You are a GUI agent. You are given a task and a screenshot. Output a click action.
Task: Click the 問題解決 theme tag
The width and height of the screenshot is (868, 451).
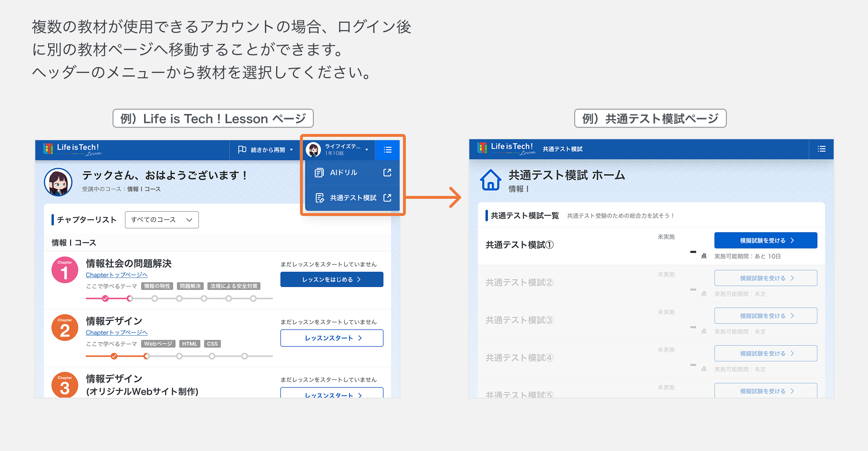[190, 286]
